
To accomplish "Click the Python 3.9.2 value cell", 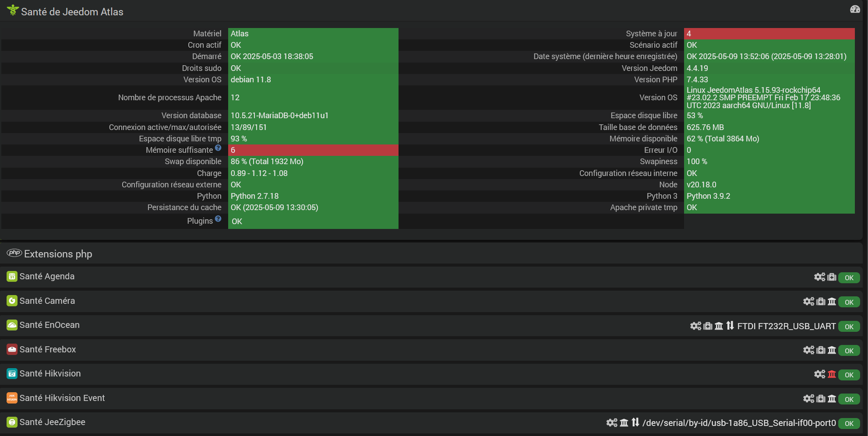I will (769, 196).
